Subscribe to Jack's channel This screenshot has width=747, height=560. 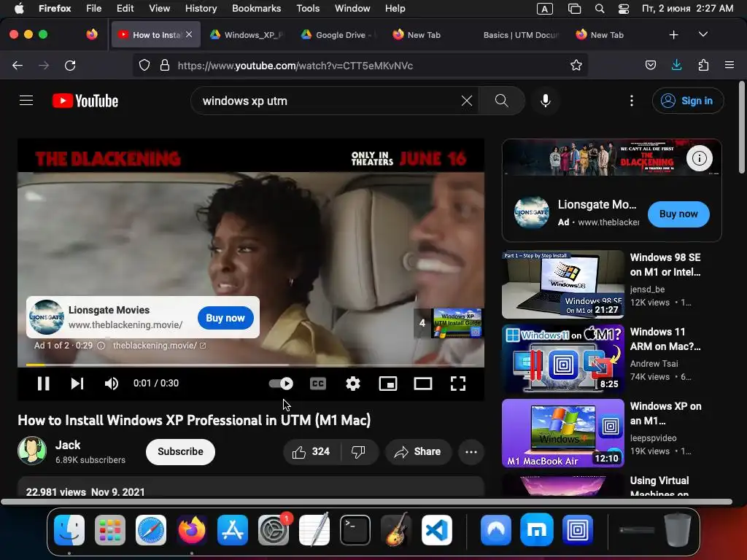(x=181, y=451)
